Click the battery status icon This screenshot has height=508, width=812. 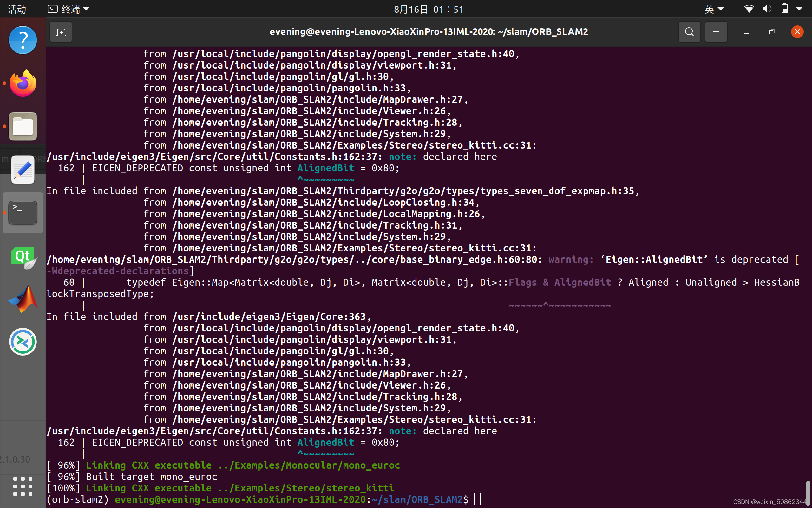[784, 9]
